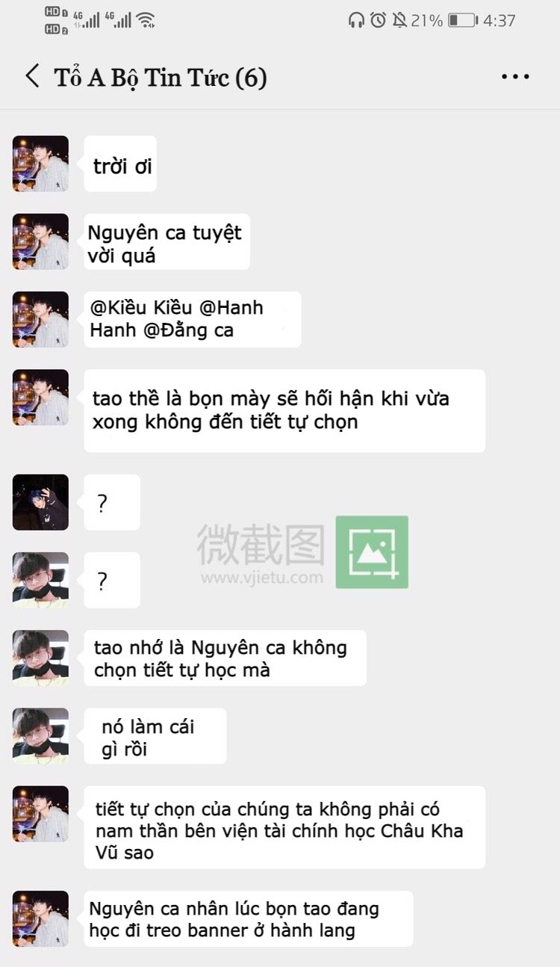
Task: Tap the Wi-Fi status icon
Action: click(146, 20)
